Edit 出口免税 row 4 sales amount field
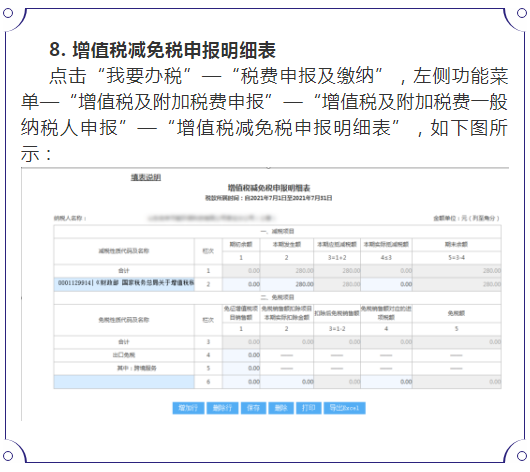 point(241,355)
